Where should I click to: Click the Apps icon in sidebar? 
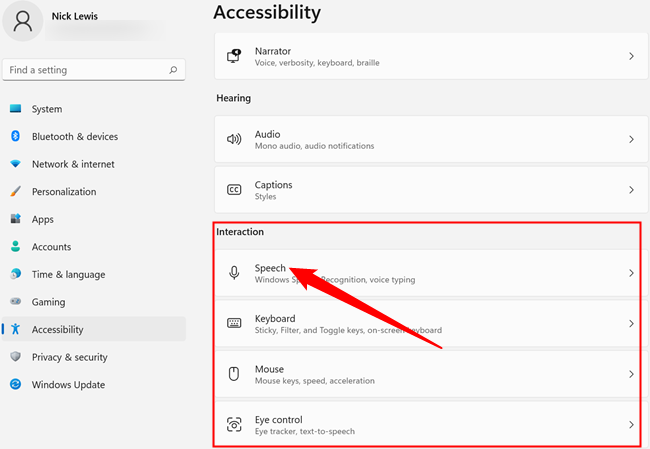(15, 218)
